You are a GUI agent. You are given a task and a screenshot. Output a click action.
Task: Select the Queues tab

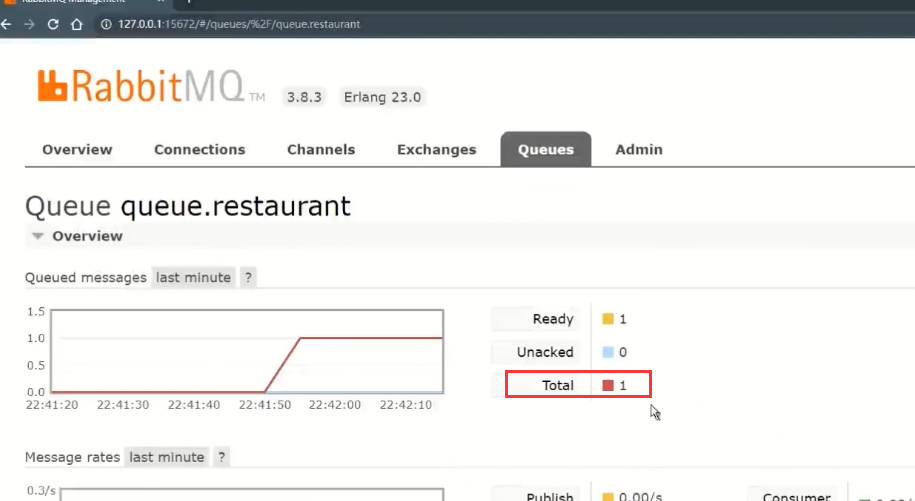coord(546,149)
